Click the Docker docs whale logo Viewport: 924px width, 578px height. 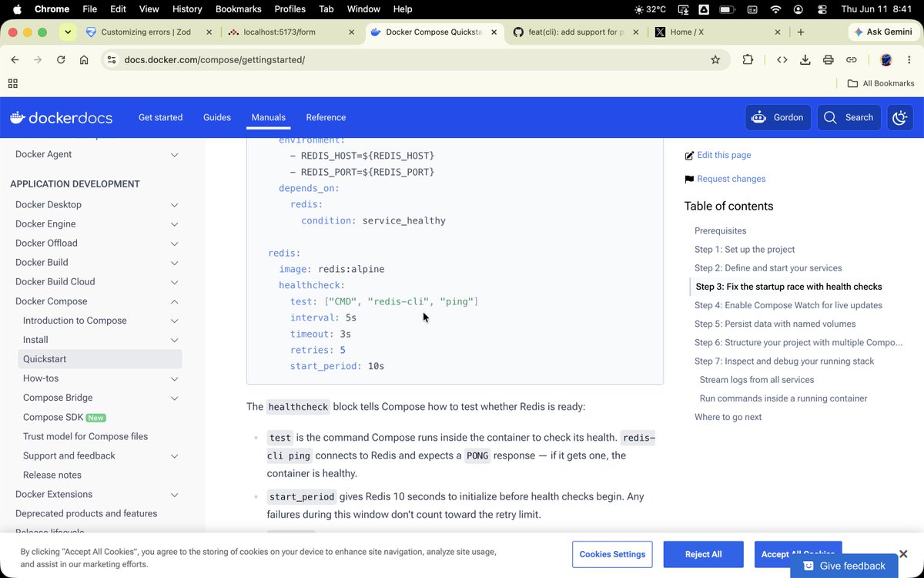[61, 117]
